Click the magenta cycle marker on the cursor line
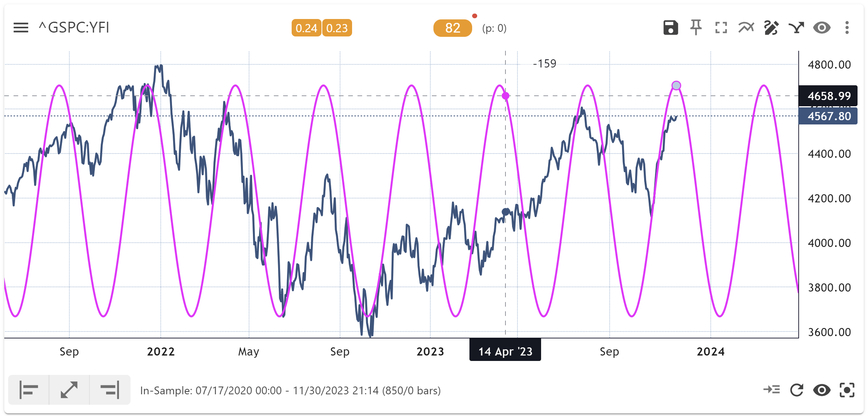The width and height of the screenshot is (868, 416). click(x=505, y=96)
